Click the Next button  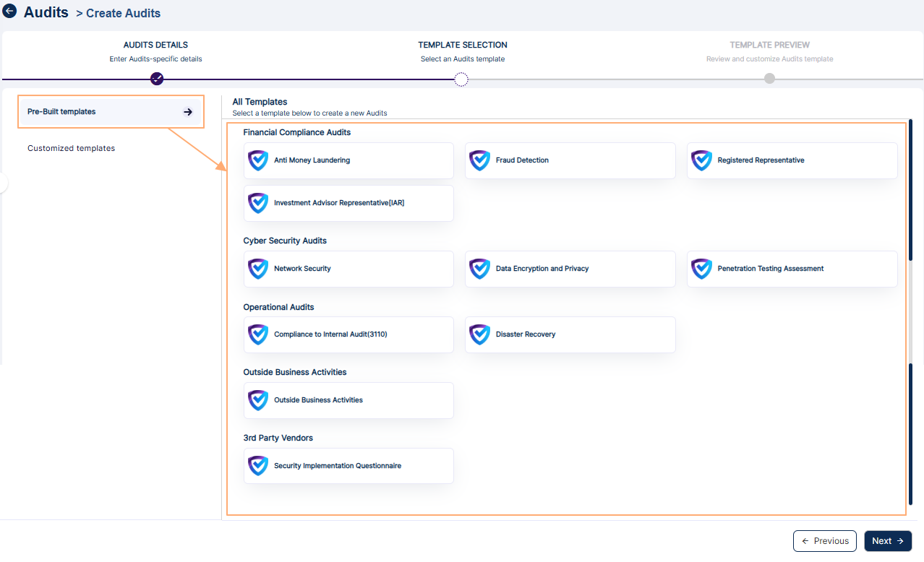[888, 540]
